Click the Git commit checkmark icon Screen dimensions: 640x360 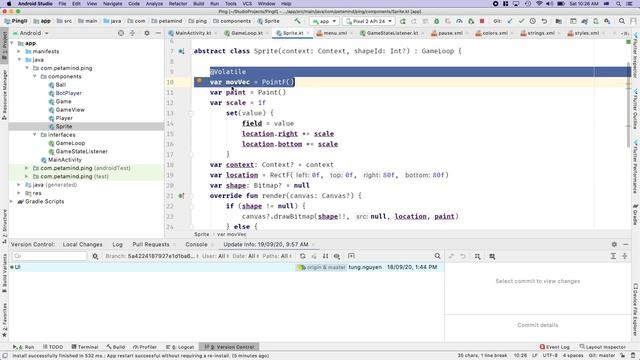[x=521, y=21]
